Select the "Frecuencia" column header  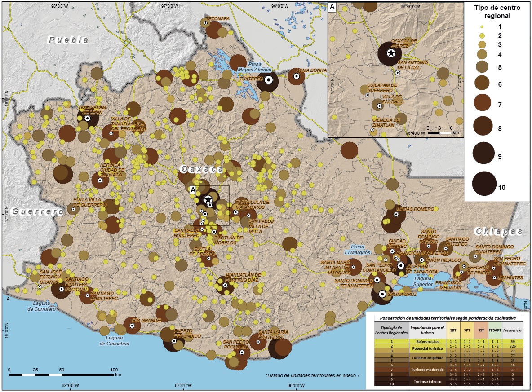[x=513, y=330]
